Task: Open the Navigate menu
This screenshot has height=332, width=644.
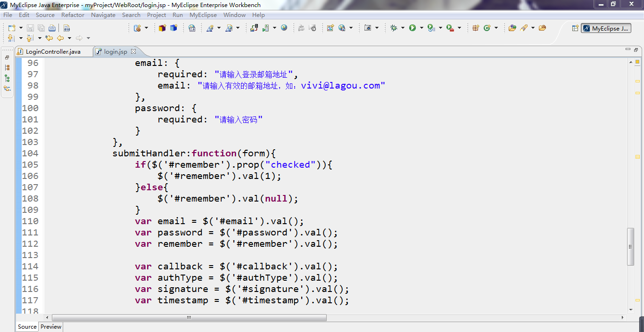Action: click(103, 15)
